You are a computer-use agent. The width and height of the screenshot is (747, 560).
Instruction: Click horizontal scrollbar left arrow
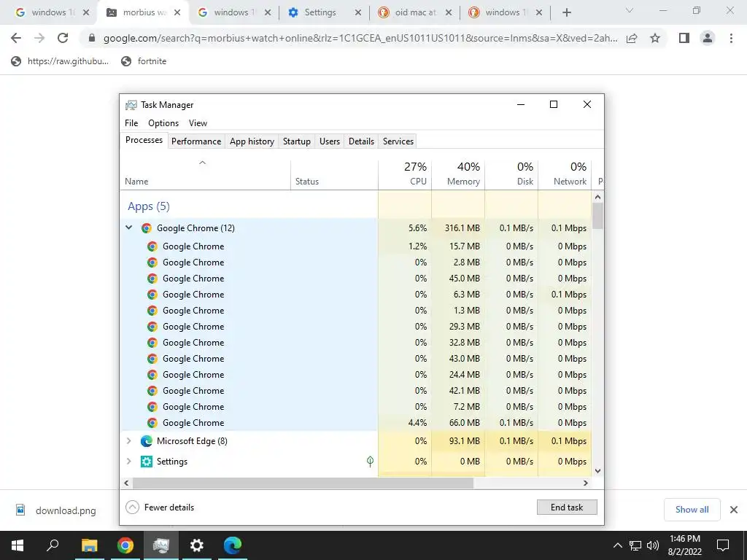(x=126, y=483)
